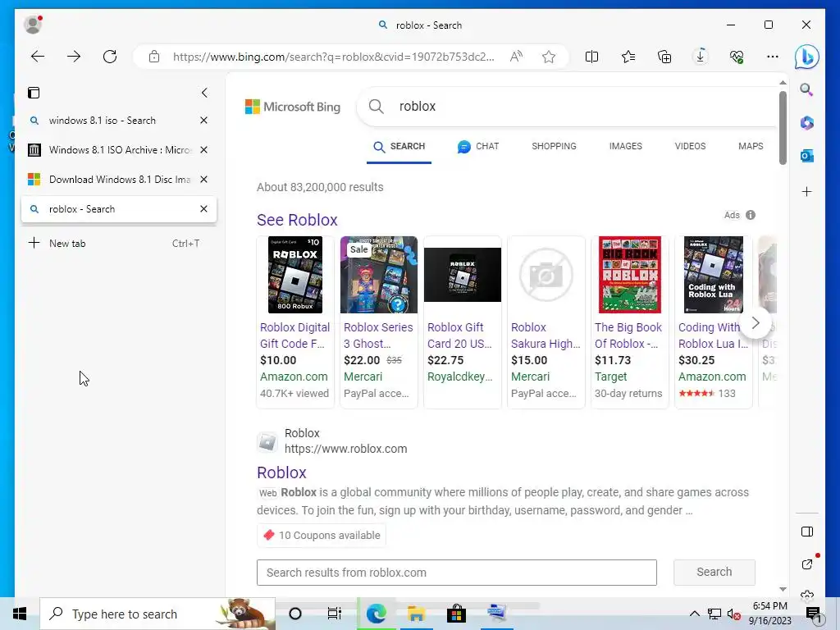This screenshot has width=840, height=630.
Task: Open tab actions menu icon
Action: tap(34, 93)
